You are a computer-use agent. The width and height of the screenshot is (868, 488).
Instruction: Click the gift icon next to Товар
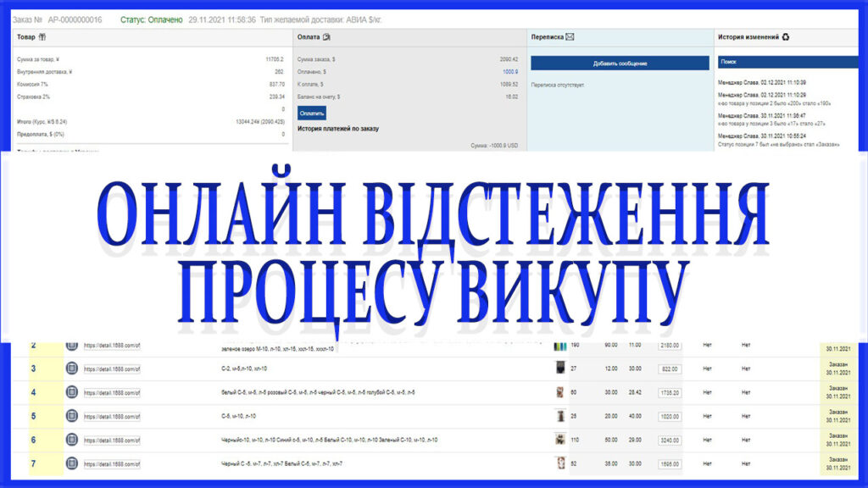pos(42,36)
